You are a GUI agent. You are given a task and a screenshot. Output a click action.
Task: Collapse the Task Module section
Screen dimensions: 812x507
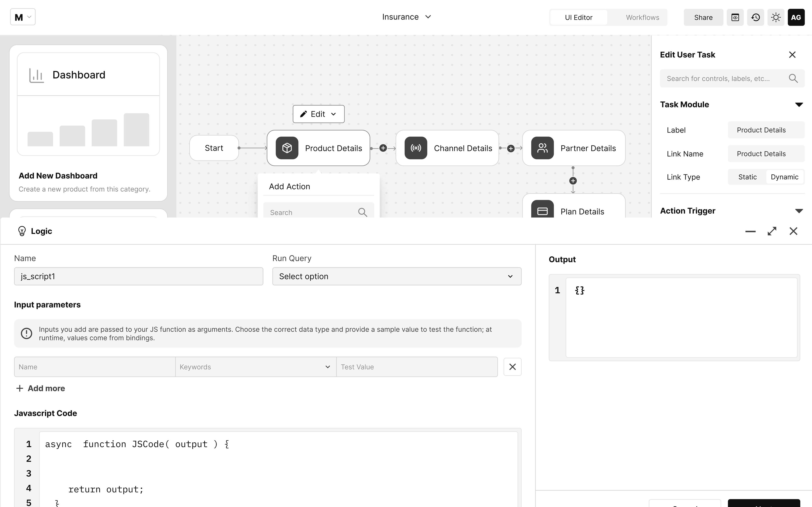click(x=799, y=104)
